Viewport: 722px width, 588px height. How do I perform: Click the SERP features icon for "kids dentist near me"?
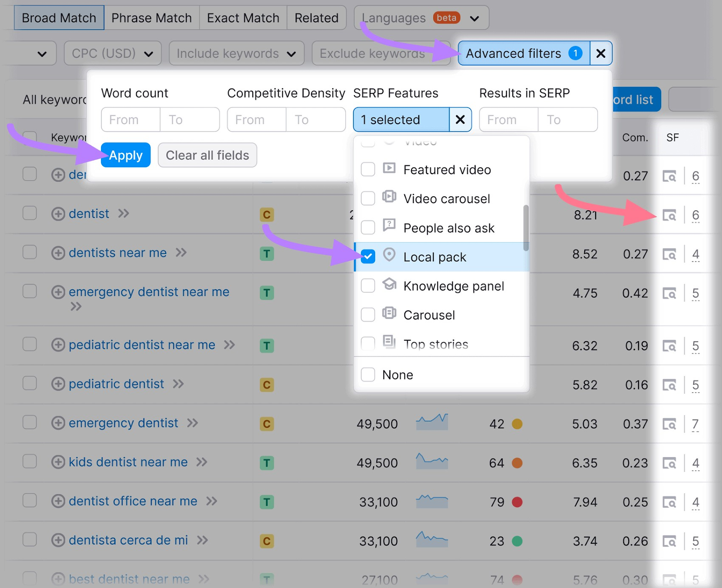click(670, 463)
